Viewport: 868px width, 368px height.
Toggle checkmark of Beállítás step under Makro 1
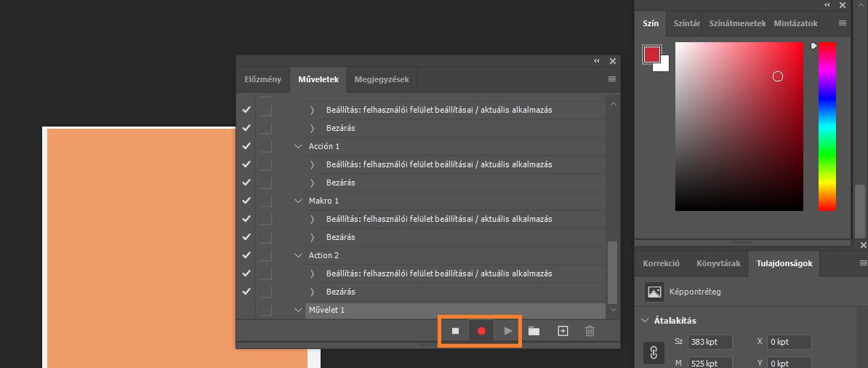[x=246, y=219]
